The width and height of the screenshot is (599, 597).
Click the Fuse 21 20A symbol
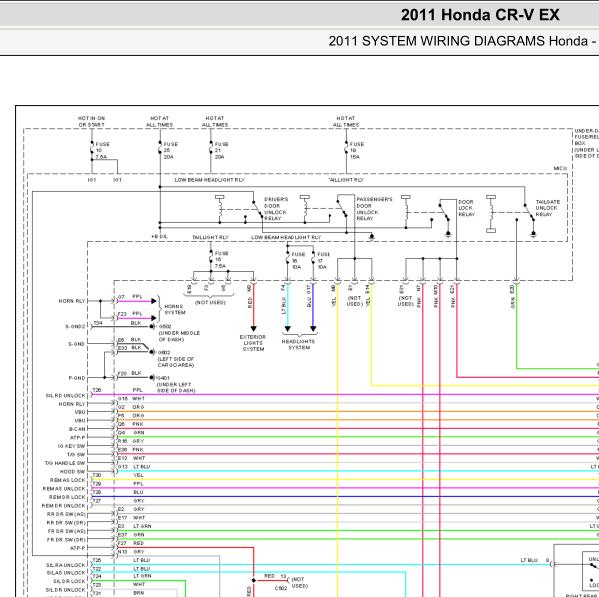(210, 149)
